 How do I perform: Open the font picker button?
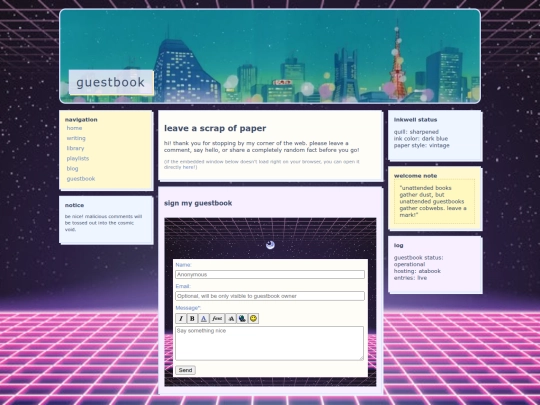tap(217, 319)
